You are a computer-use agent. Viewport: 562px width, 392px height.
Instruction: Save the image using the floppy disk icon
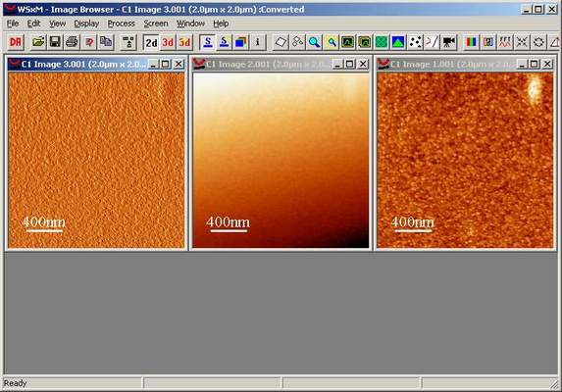coord(55,42)
